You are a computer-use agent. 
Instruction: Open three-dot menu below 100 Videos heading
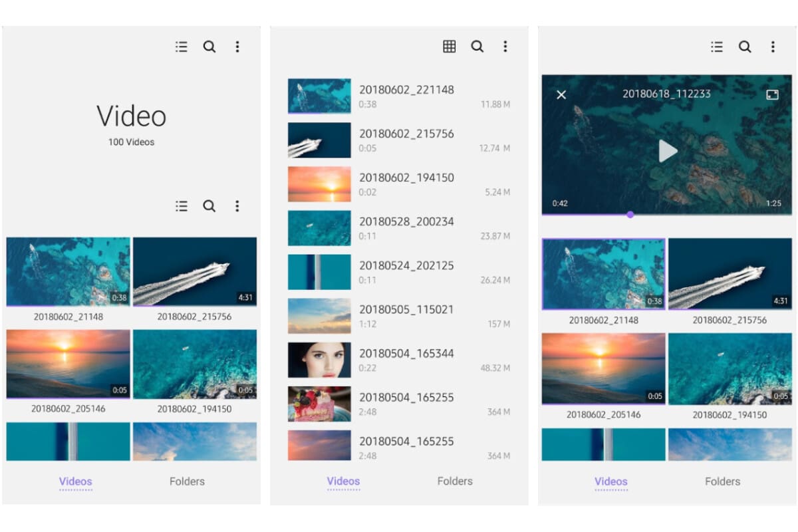237,206
